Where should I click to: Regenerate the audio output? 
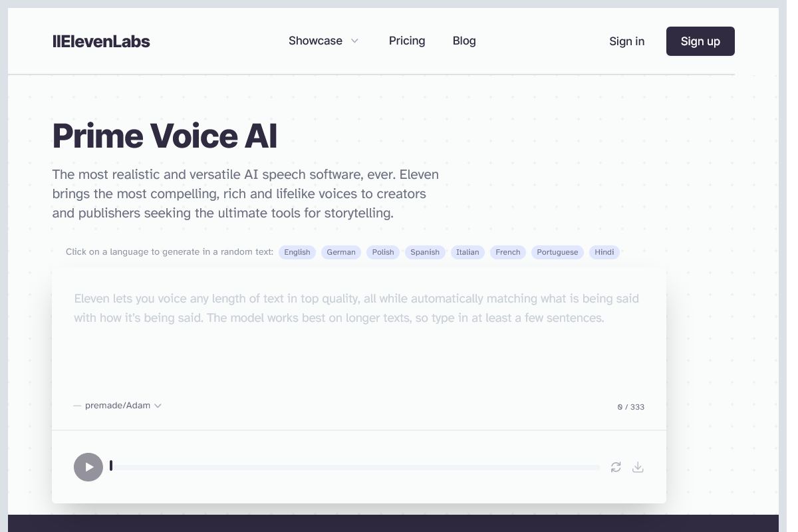(615, 467)
